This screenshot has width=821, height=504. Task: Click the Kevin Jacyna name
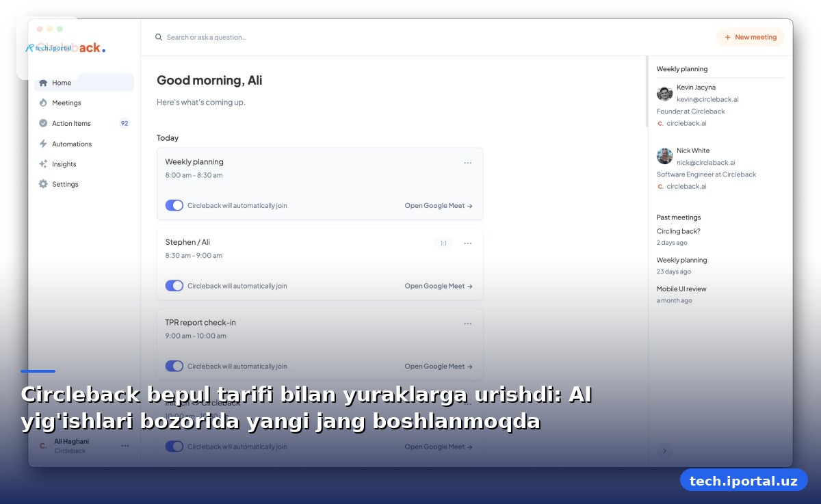click(x=696, y=88)
